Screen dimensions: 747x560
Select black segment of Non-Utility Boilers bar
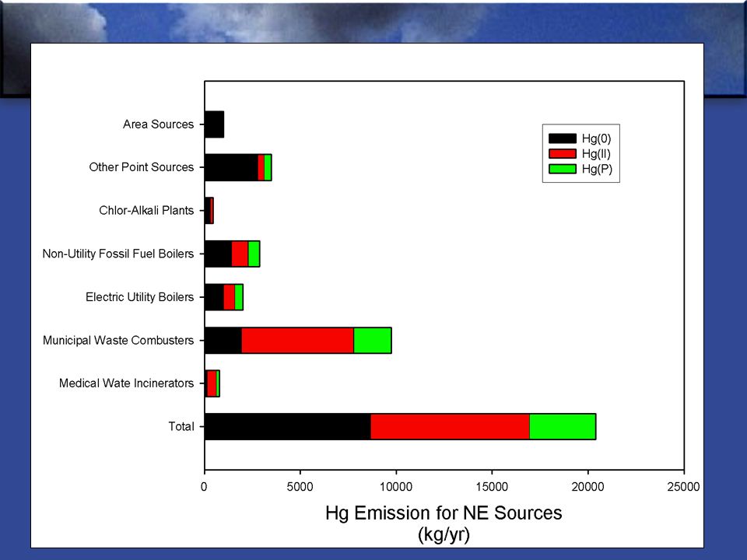tap(218, 254)
